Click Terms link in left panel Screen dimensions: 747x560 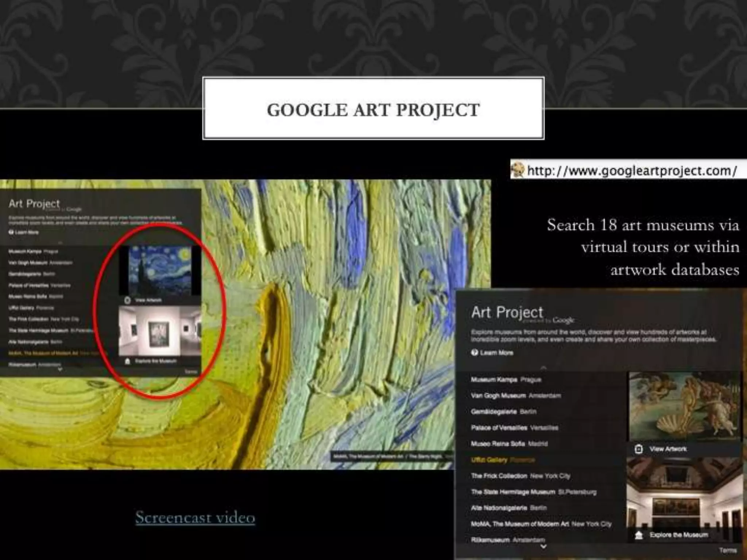pyautogui.click(x=191, y=372)
